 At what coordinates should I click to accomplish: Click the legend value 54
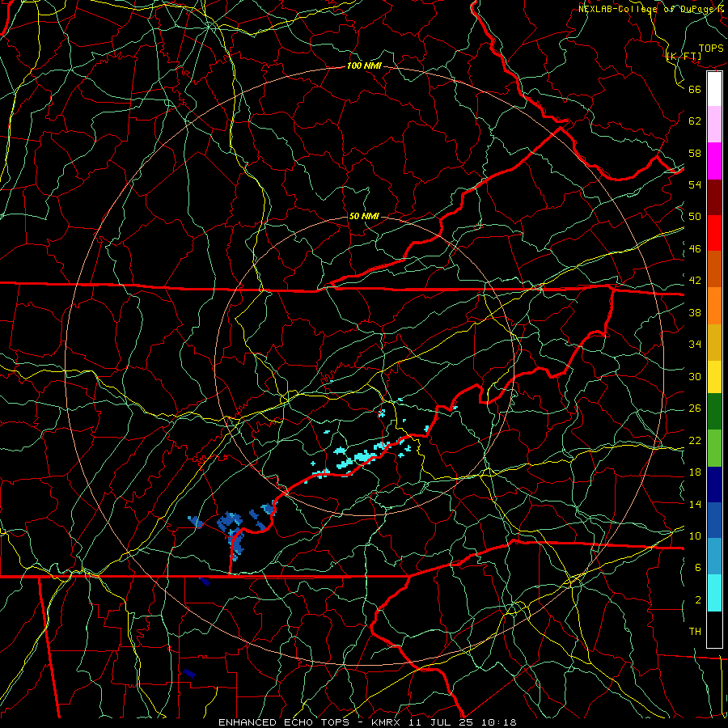pos(695,184)
